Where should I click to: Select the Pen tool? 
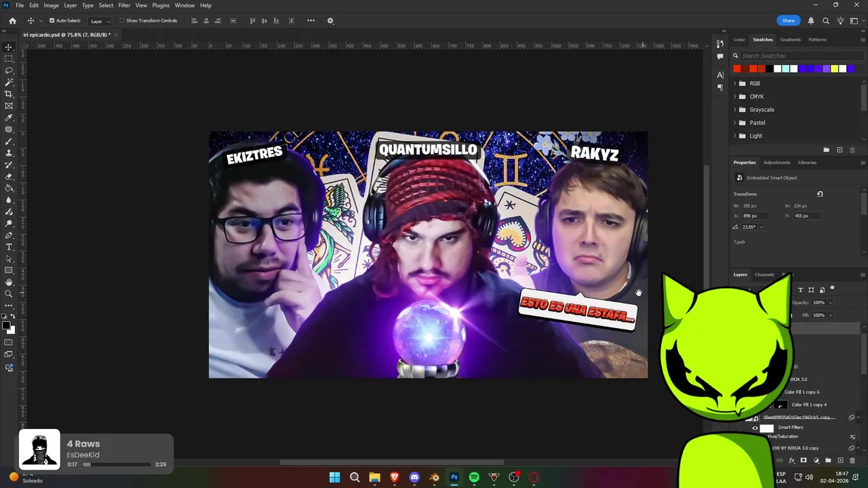point(9,235)
